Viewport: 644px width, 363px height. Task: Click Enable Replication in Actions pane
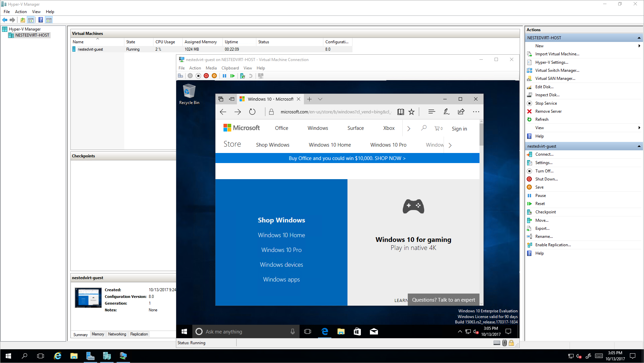pos(553,245)
